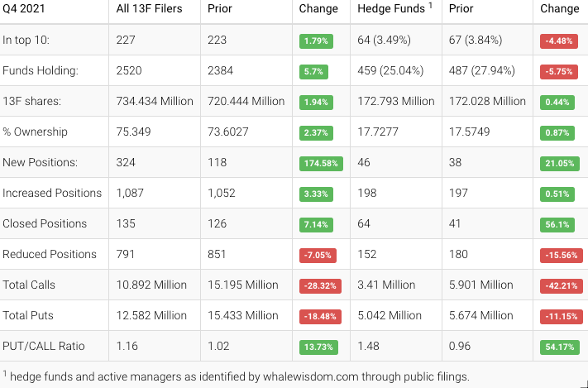Screen dimensions: 588x388
Task: Select the % Ownership row label
Action: [36, 132]
